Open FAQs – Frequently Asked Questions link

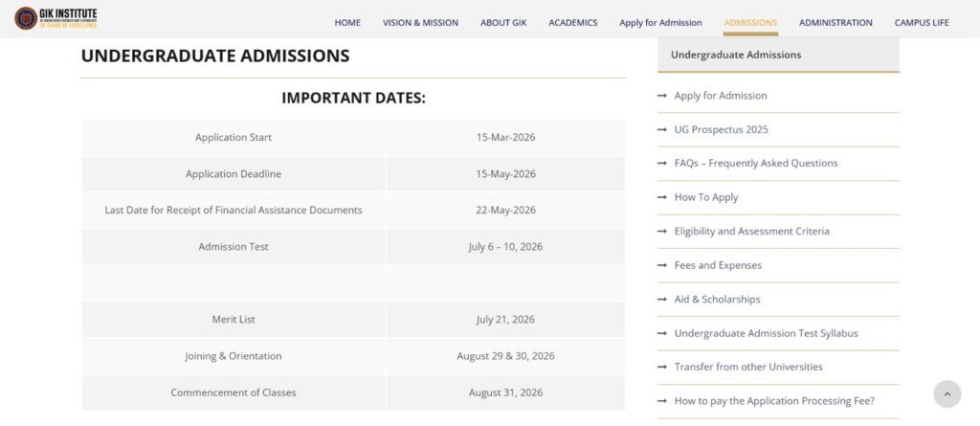(755, 164)
